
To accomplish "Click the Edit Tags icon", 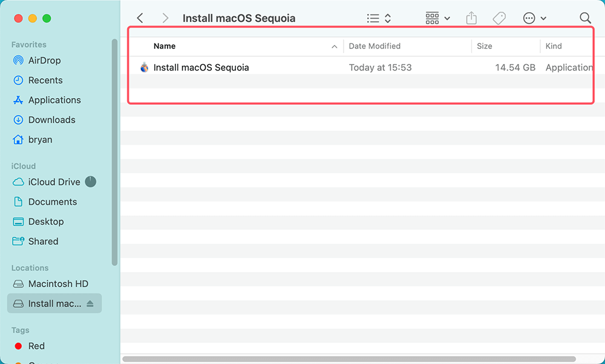I will click(499, 18).
